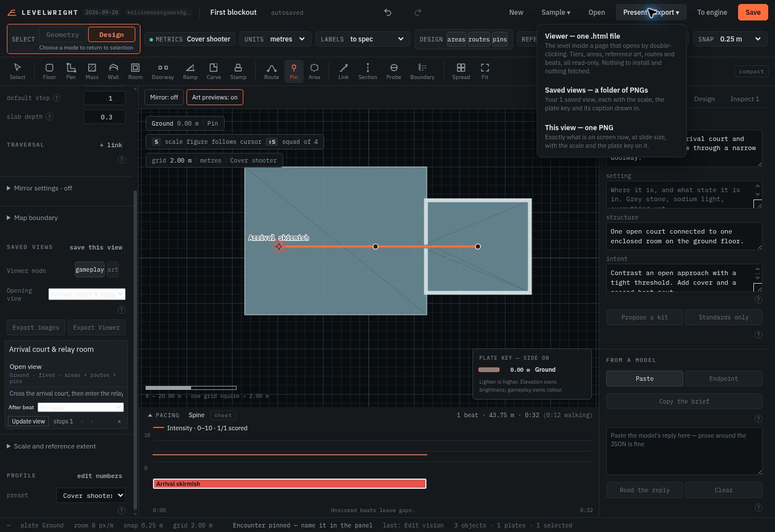This screenshot has width=775, height=532.
Task: Select the Room tool
Action: click(x=135, y=71)
